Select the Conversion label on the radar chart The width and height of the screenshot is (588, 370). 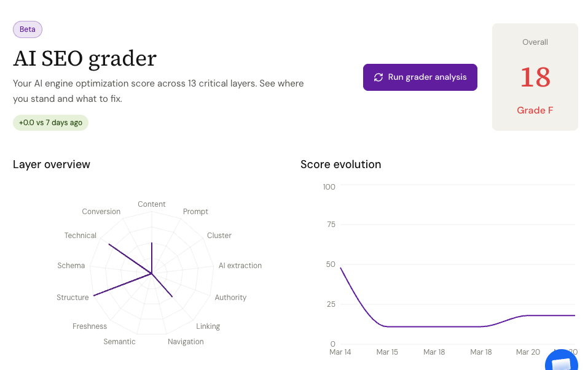tap(101, 212)
